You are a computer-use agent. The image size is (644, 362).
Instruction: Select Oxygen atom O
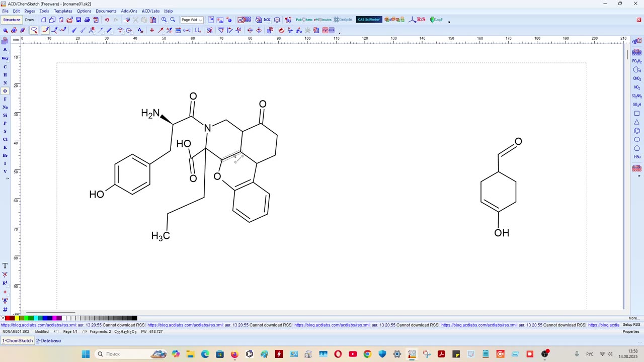5,91
